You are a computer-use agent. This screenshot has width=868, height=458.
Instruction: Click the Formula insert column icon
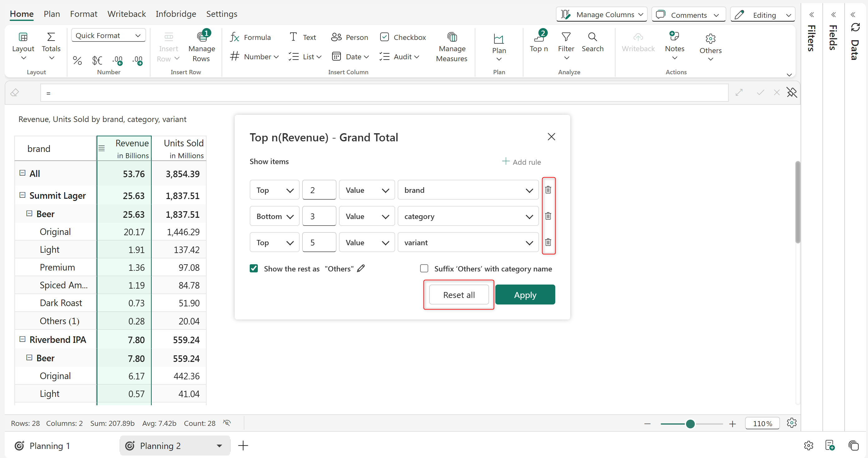point(234,37)
